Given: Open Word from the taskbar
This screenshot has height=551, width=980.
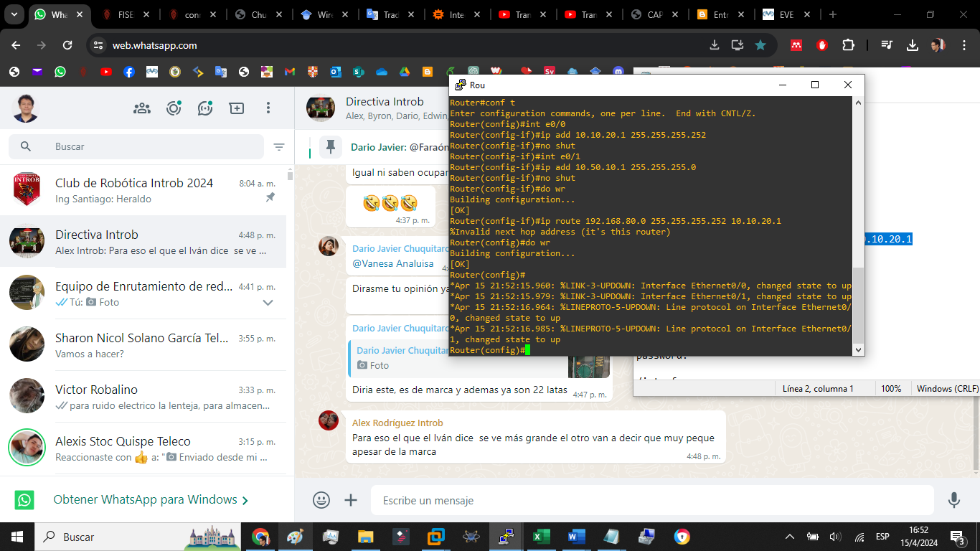Looking at the screenshot, I should coord(576,537).
